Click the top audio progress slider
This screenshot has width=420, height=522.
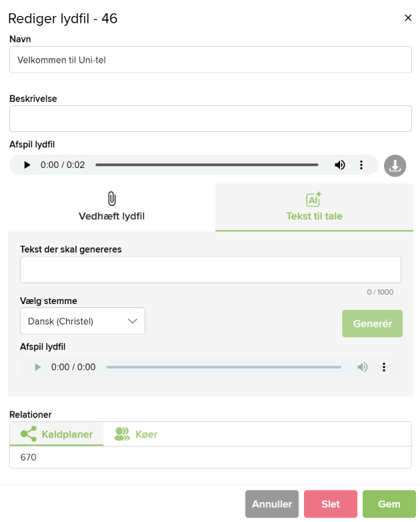[x=207, y=165]
